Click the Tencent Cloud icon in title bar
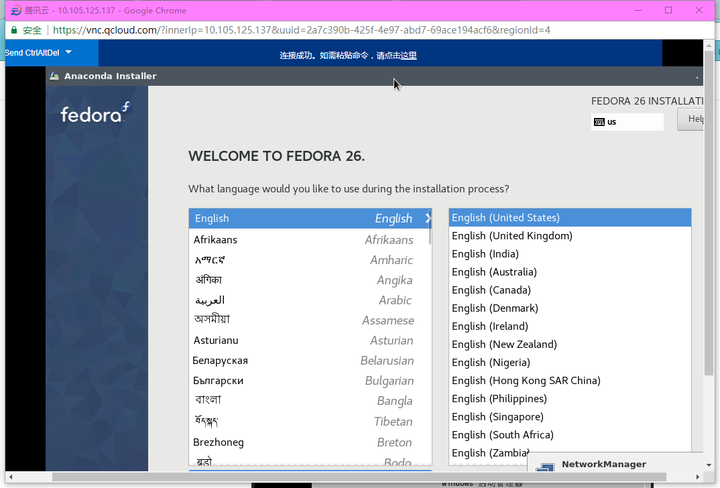This screenshot has height=488, width=720. tap(16, 10)
